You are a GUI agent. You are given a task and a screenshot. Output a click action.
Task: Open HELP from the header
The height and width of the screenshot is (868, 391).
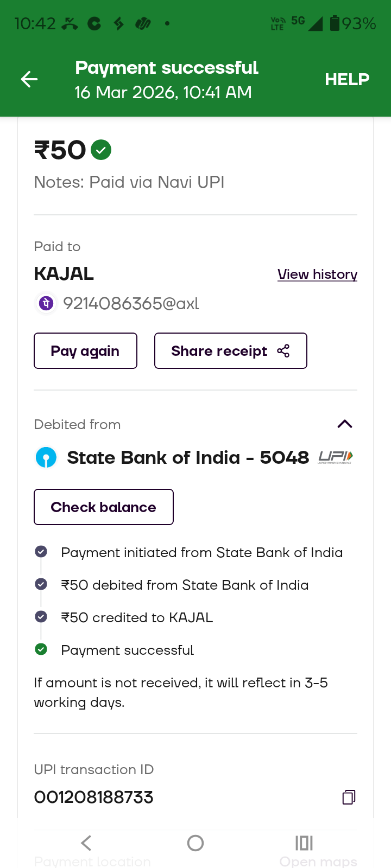coord(347,80)
